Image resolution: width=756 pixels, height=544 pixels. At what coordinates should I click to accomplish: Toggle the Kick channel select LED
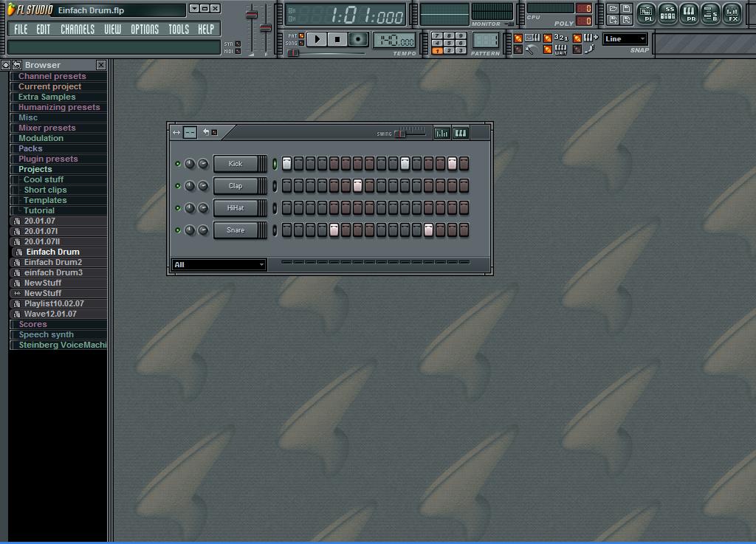click(x=275, y=164)
